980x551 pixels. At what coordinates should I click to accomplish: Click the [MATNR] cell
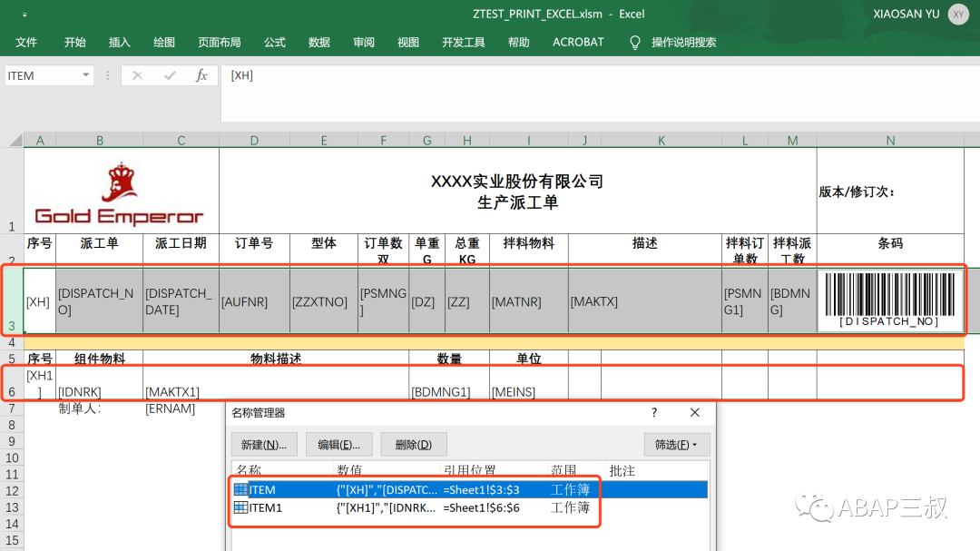click(529, 301)
